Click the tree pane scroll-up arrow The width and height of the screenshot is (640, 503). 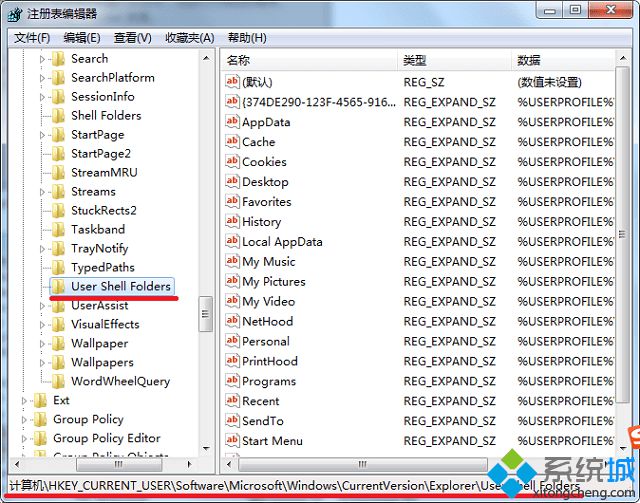tap(206, 58)
